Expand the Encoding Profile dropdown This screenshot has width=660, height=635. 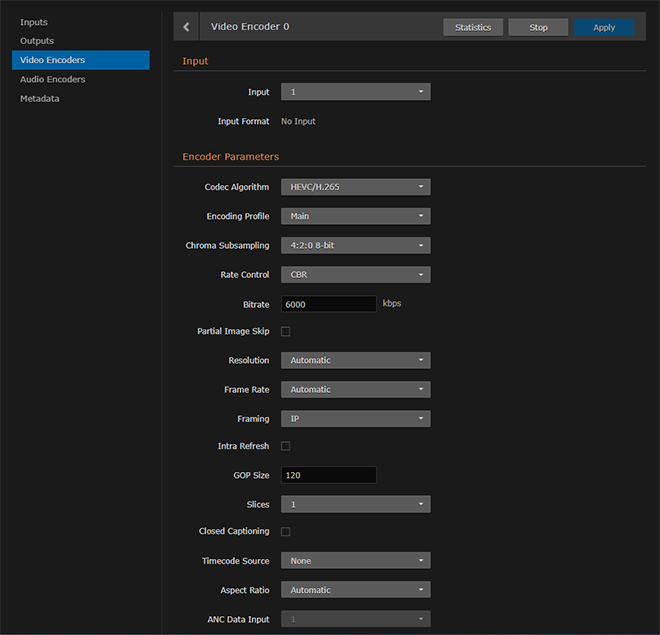(x=355, y=216)
